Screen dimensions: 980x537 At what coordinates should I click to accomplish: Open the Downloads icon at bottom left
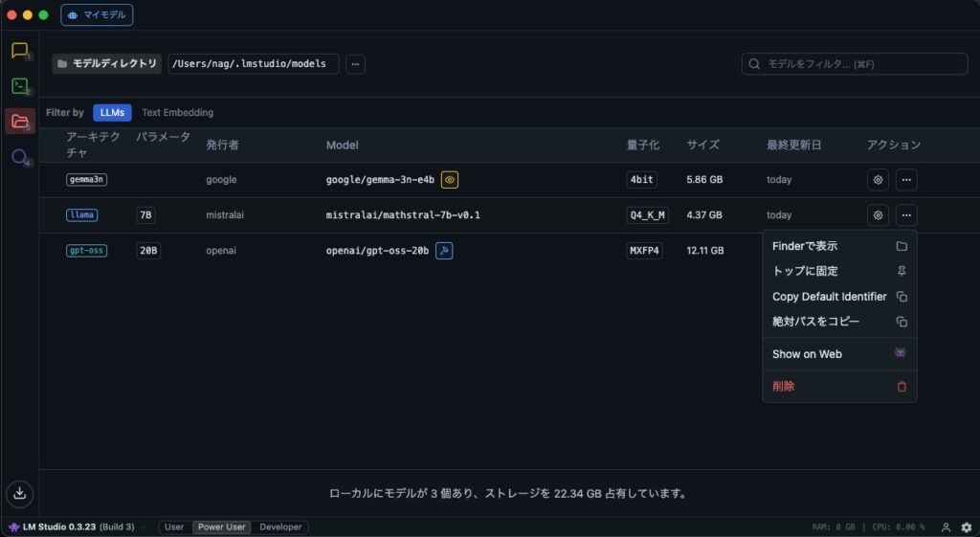tap(19, 493)
